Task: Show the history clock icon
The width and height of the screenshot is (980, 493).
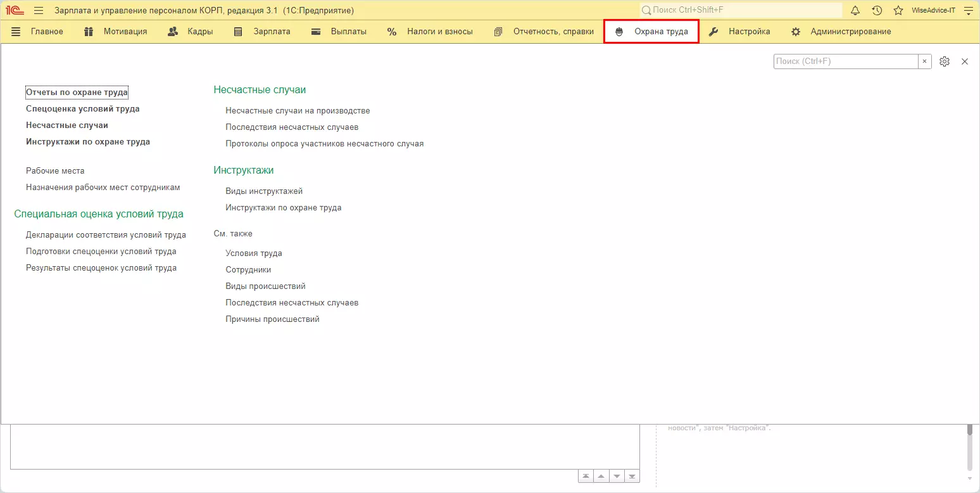Action: [877, 10]
